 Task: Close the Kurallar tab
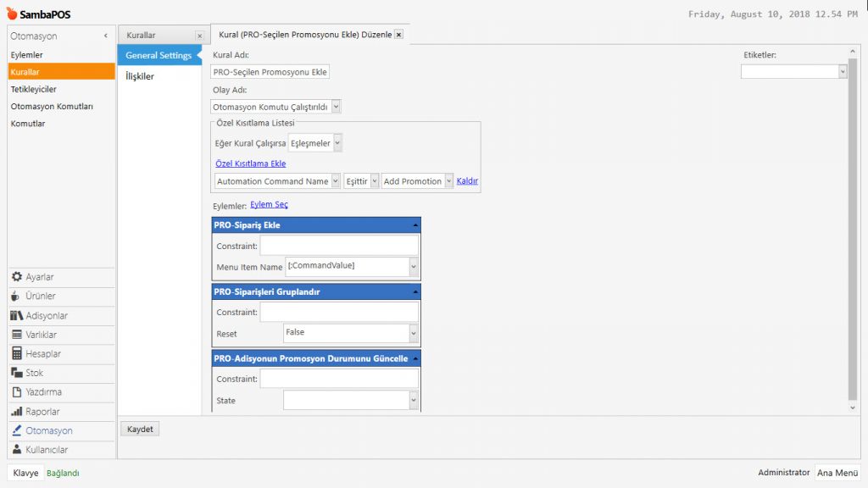point(199,36)
